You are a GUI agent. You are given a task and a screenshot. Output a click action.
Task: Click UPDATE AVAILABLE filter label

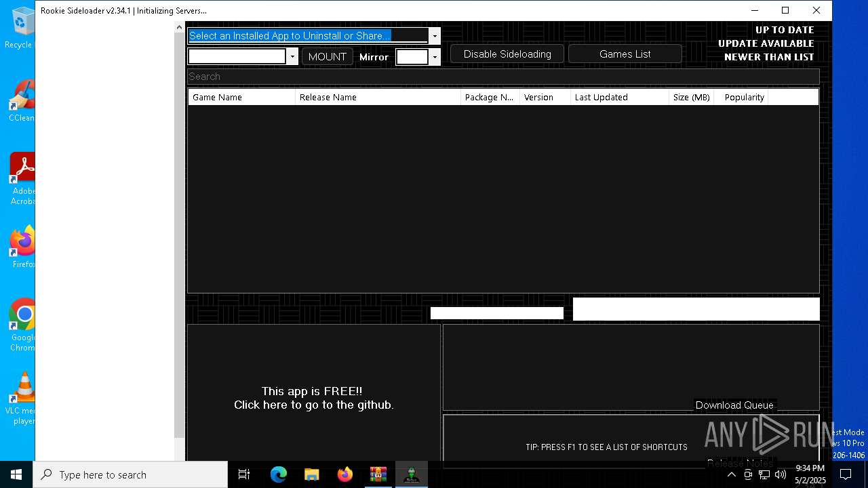coord(766,43)
